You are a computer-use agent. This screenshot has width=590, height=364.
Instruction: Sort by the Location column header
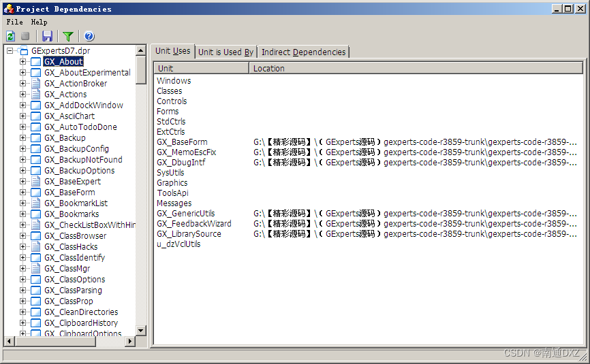tap(416, 68)
